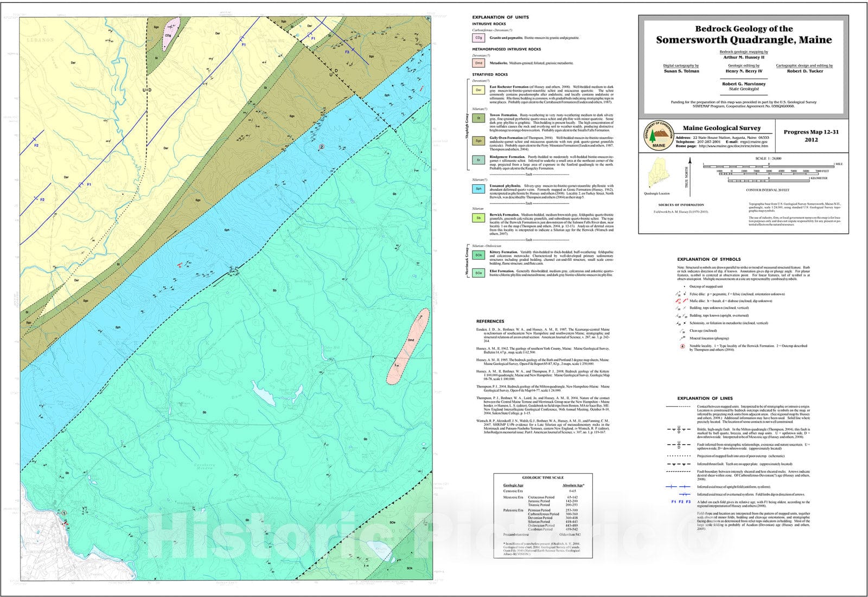This screenshot has height=597, width=868.
Task: Click the name Henry N. Berry IV
Action: [744, 71]
